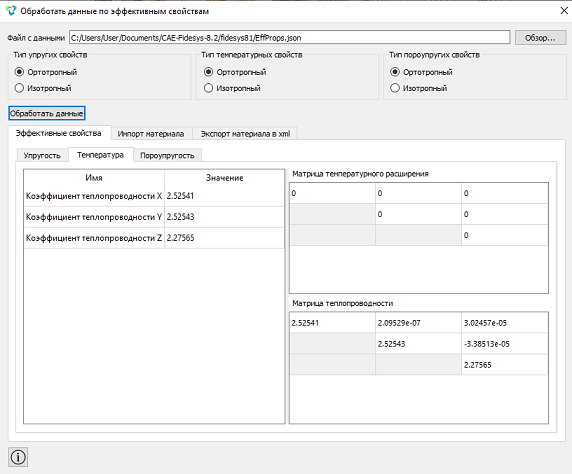Click the Обзор... browse button
Image resolution: width=572 pixels, height=474 pixels.
point(540,38)
